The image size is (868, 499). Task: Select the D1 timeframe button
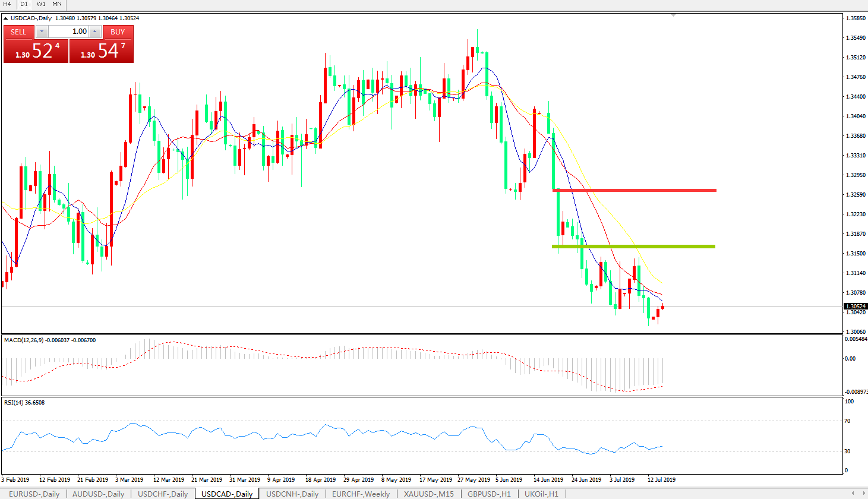click(24, 4)
